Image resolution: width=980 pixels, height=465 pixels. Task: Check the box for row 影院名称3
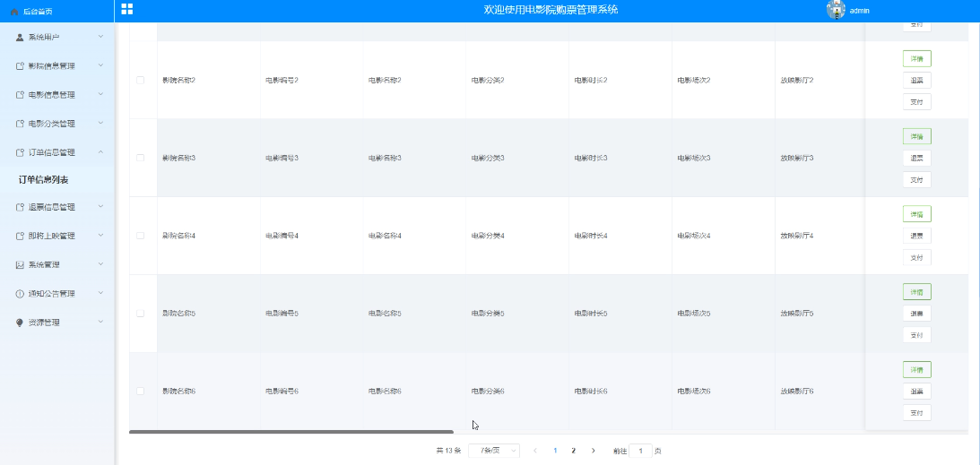pos(140,158)
